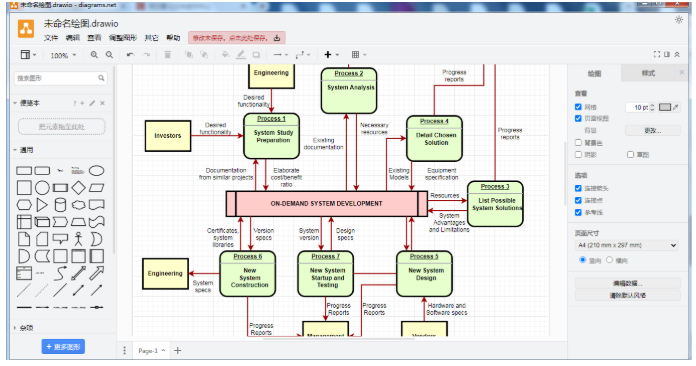Toggle fullscreen with the expand icon
Screen dimensions: 696x366
(657, 54)
